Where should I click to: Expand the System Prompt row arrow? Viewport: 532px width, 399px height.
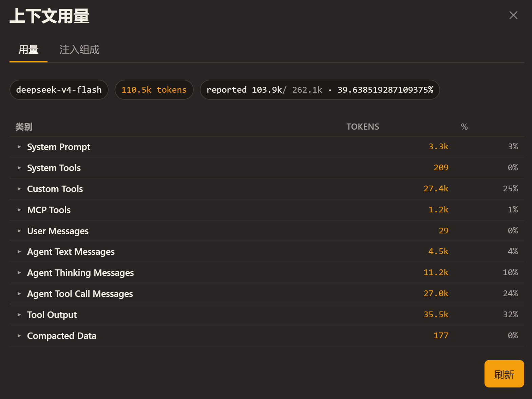pyautogui.click(x=19, y=147)
